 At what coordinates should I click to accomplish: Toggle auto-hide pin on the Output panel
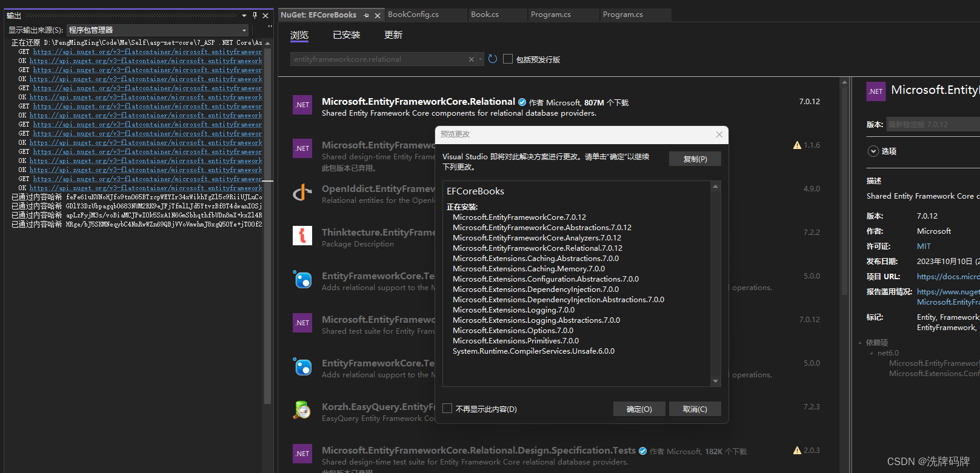[255, 15]
